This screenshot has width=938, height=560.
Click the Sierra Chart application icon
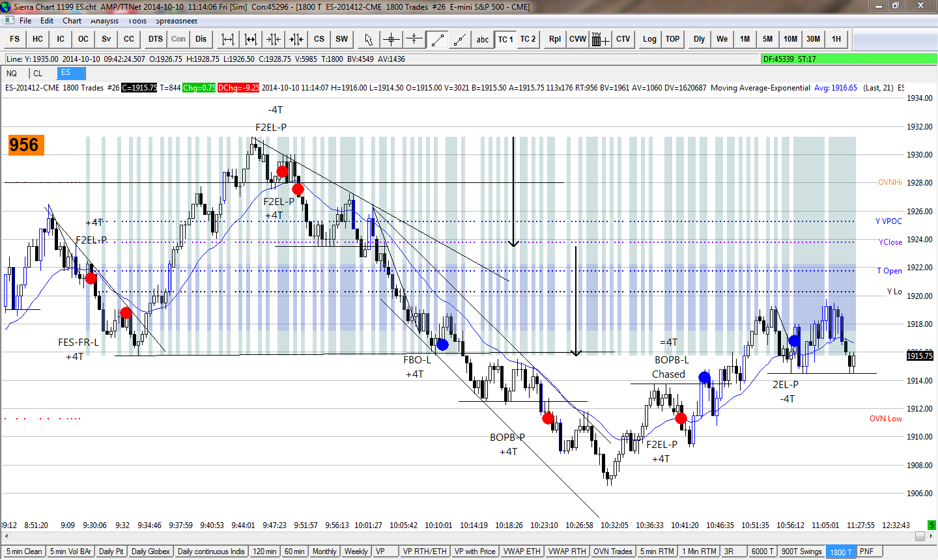[6, 7]
